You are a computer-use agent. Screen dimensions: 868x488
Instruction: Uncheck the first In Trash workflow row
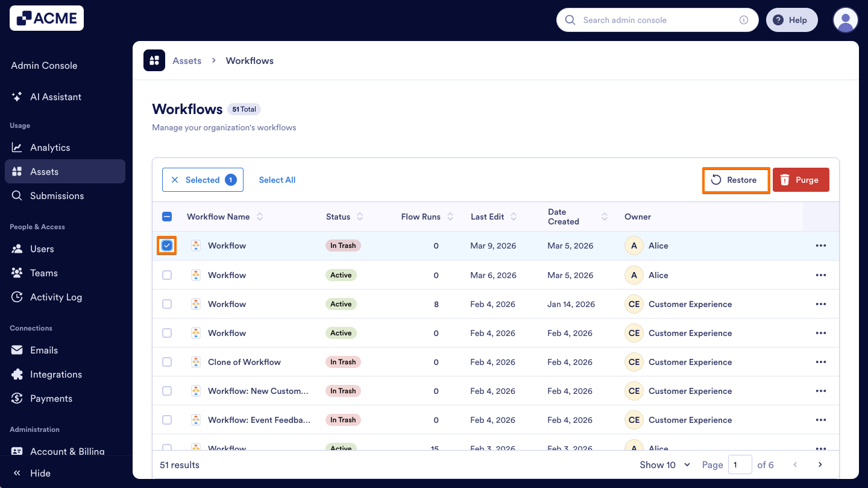[167, 246]
